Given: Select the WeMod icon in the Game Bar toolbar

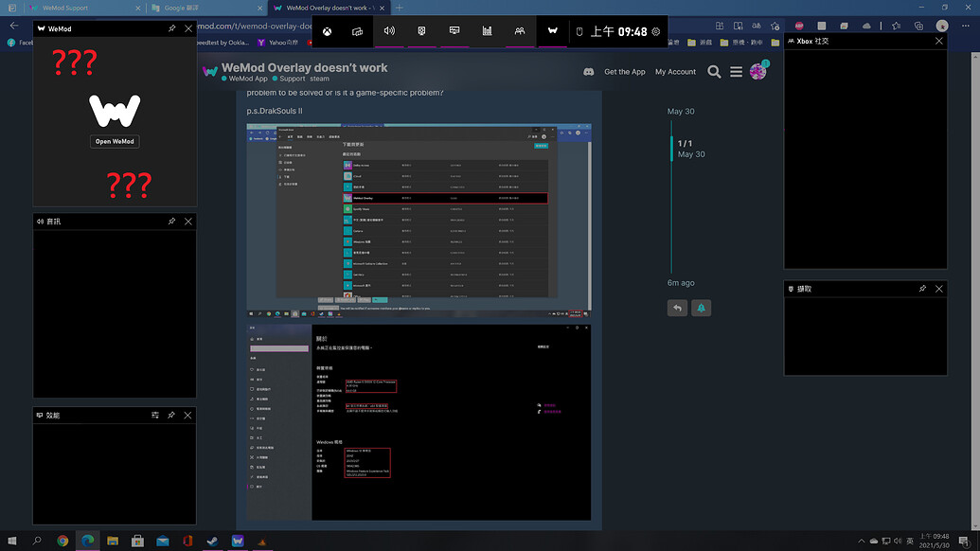Looking at the screenshot, I should pos(552,31).
